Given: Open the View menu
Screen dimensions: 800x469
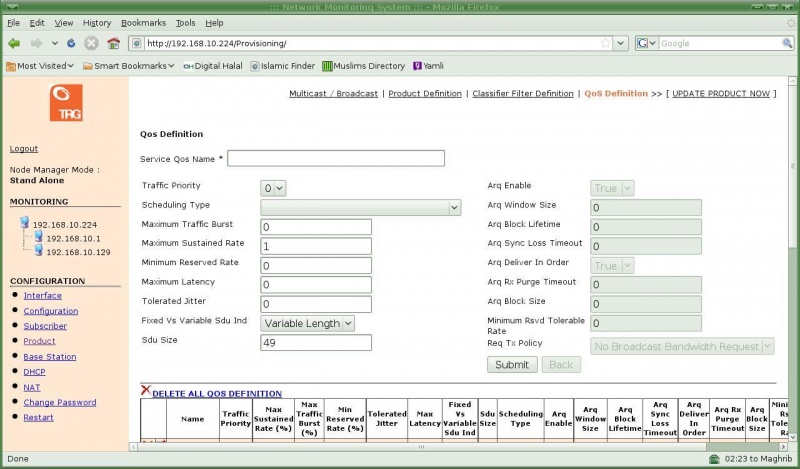Looking at the screenshot, I should (x=64, y=23).
